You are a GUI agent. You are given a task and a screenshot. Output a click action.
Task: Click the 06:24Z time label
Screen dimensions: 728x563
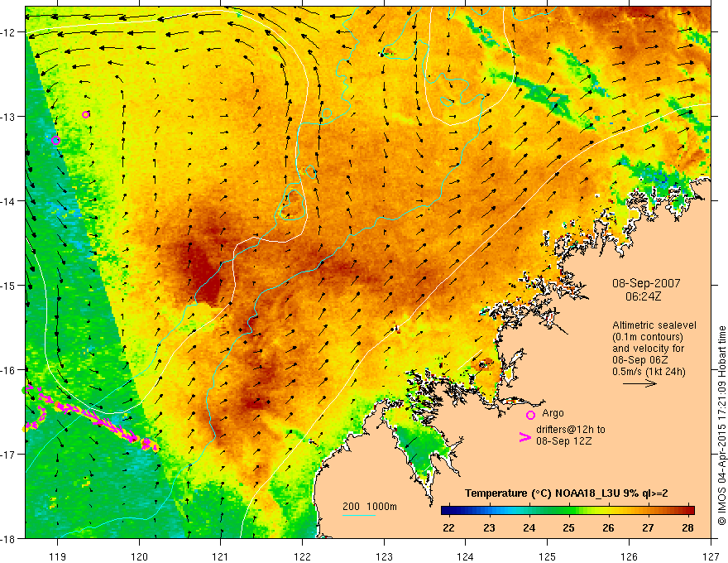click(x=643, y=296)
